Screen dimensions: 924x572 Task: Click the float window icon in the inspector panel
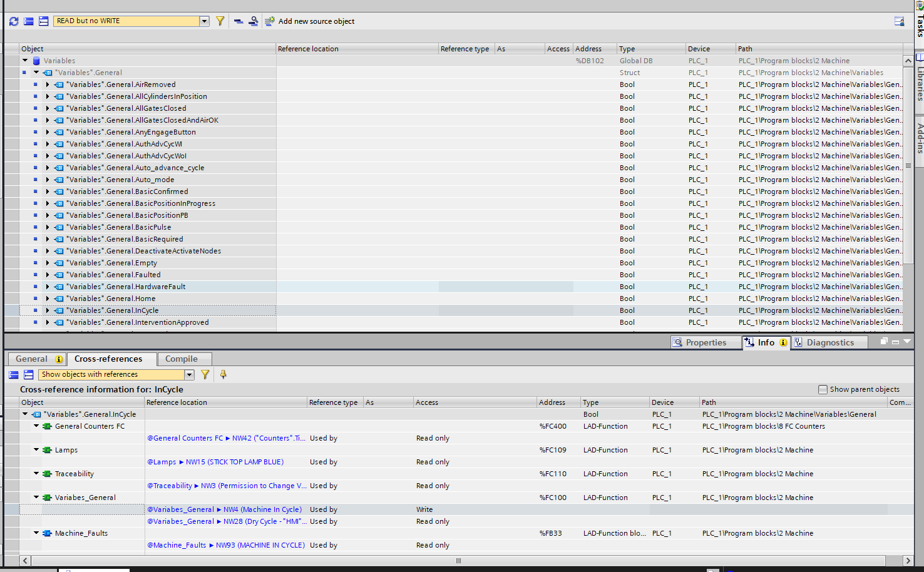click(x=884, y=342)
